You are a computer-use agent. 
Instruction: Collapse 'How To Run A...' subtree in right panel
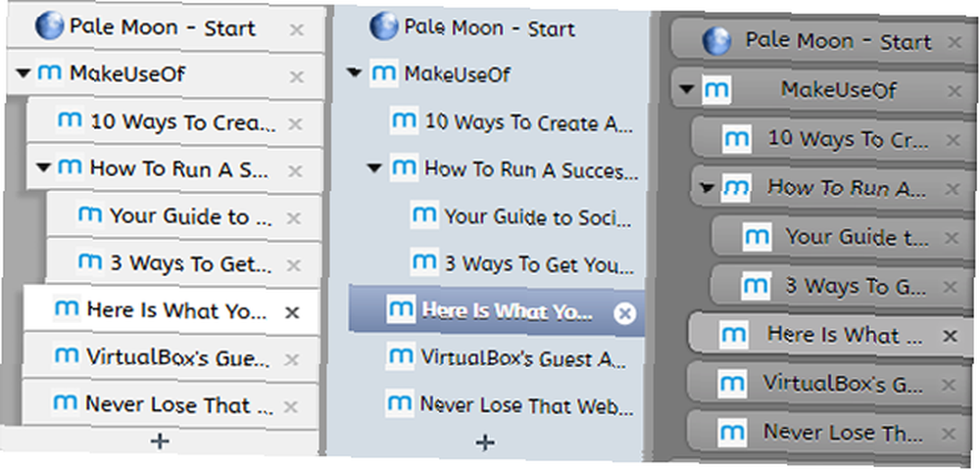[707, 187]
